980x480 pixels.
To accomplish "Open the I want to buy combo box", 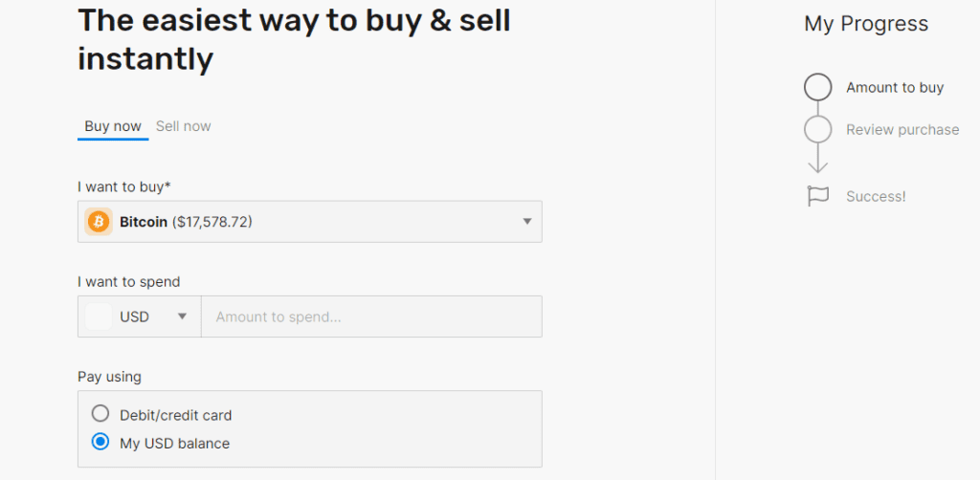I will (x=309, y=222).
